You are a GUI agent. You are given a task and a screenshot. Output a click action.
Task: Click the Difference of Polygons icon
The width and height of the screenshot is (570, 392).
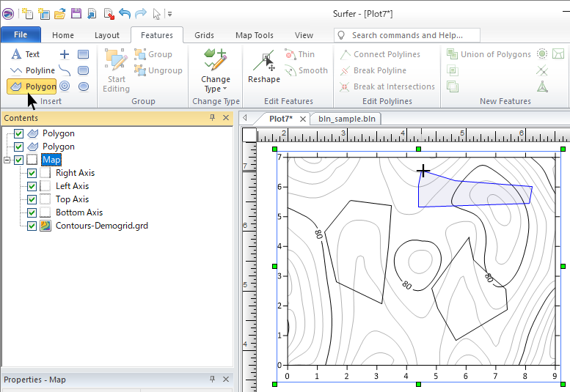coord(453,86)
